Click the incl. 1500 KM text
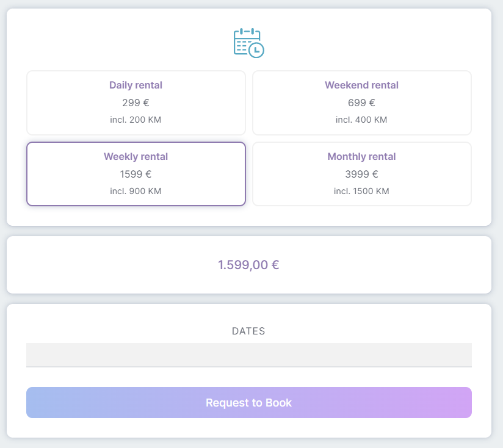This screenshot has width=503, height=448. point(361,191)
